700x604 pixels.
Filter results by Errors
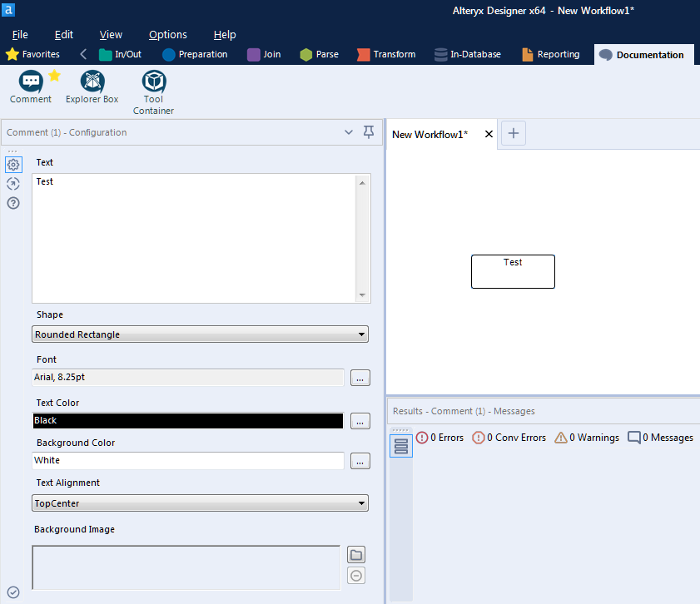click(x=439, y=437)
